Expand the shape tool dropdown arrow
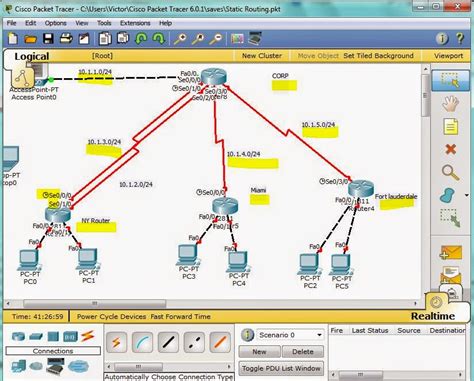Viewport: 474px width, 381px height. pos(467,195)
